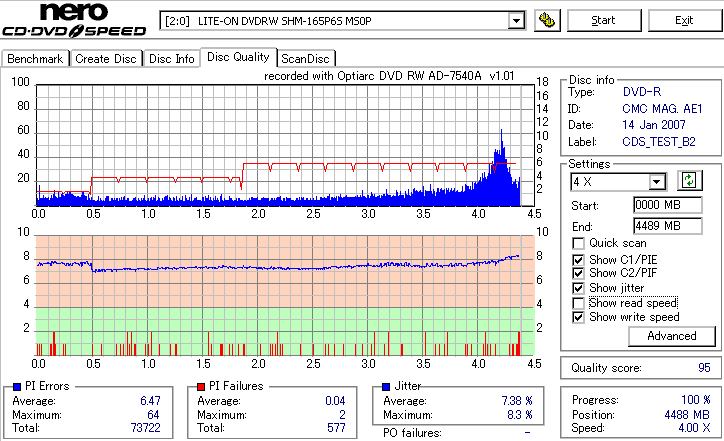Toggle the Quick scan checkbox
The height and width of the screenshot is (441, 724).
tap(578, 243)
